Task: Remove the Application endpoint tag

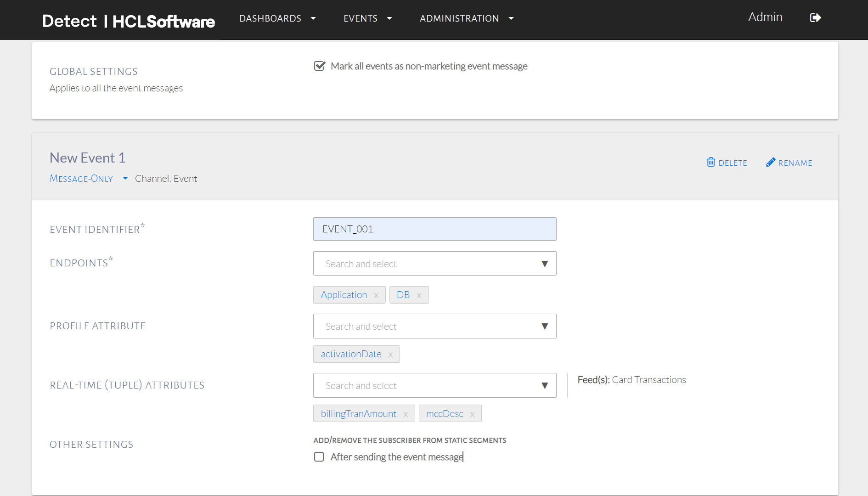Action: pos(376,295)
